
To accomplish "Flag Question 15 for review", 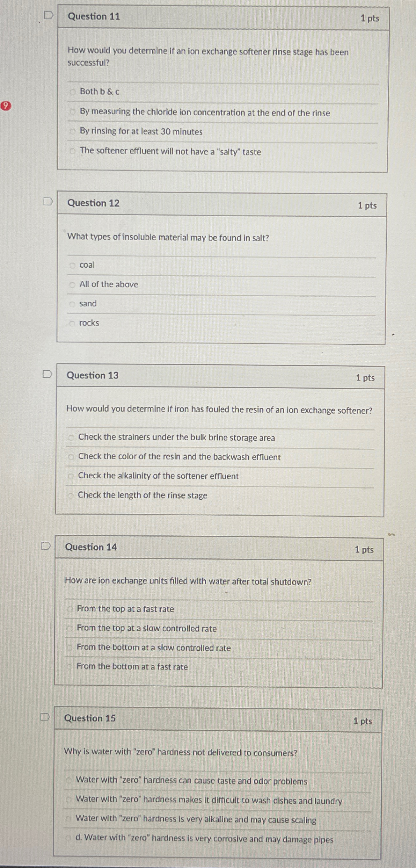I will coord(46,718).
